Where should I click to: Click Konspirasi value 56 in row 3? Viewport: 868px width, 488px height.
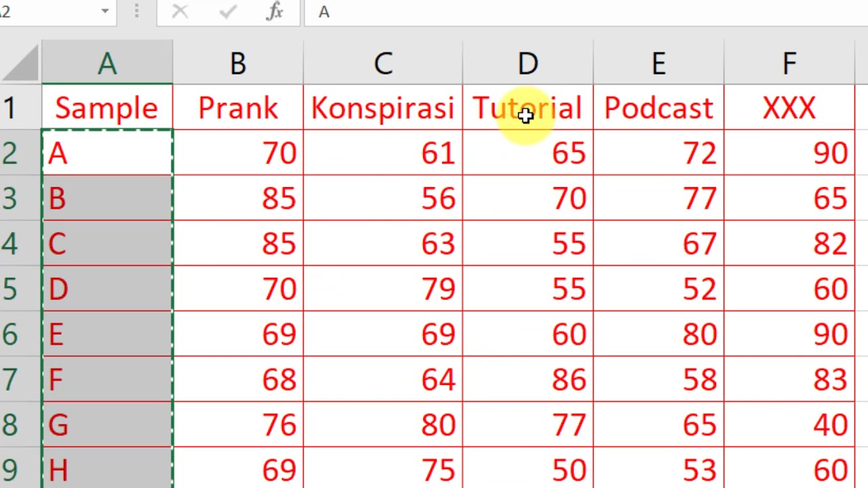pyautogui.click(x=383, y=199)
